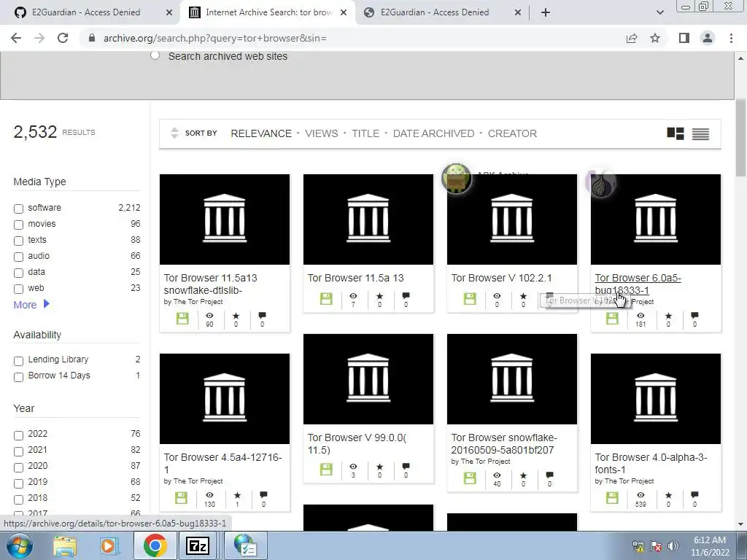Reload the archive.org page
Image resolution: width=747 pixels, height=560 pixels.
click(63, 38)
